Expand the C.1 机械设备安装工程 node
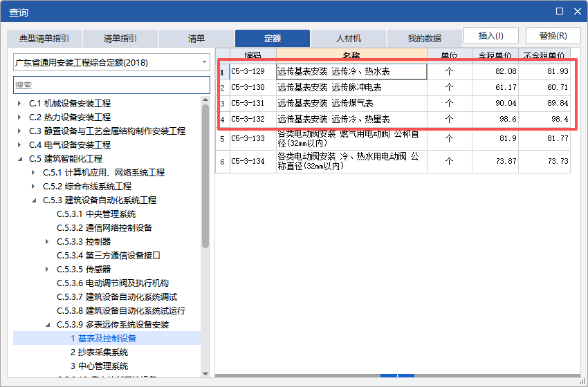 coord(20,104)
